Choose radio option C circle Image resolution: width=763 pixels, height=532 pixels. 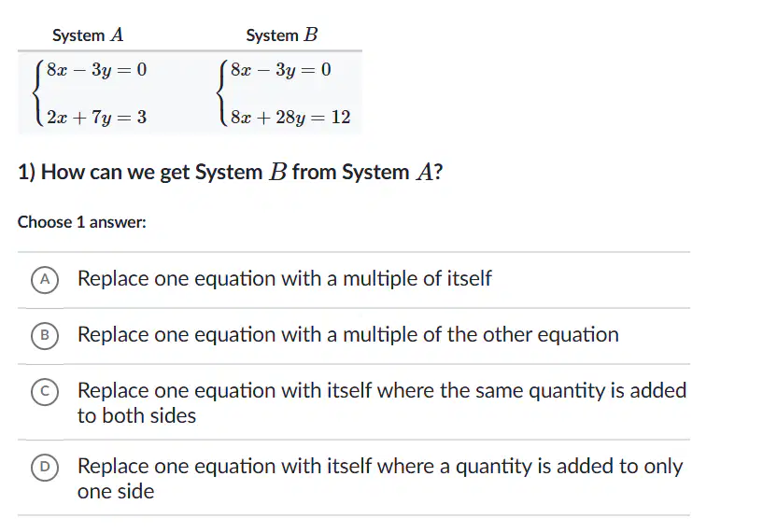[45, 392]
